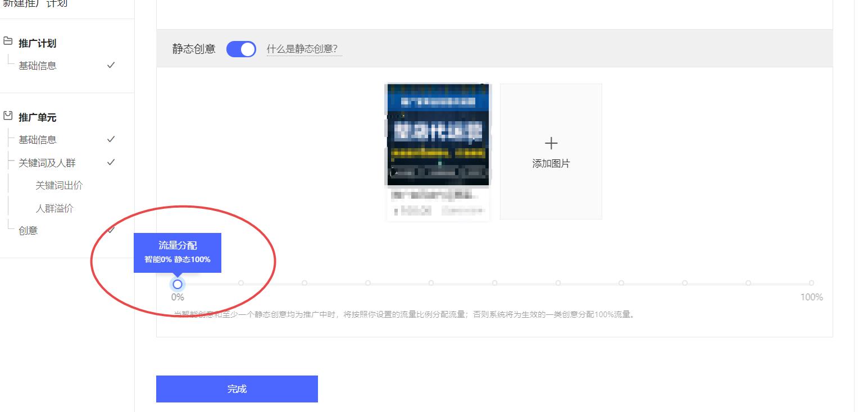Click the checkmark beside 关键词及人群
Viewport: 868px width, 412px height.
[111, 162]
